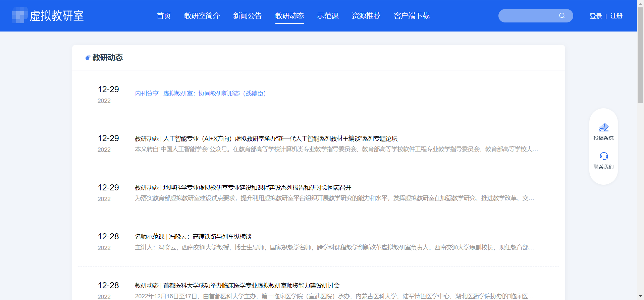Open 首都医科大学 临床医学专业 article

click(x=237, y=286)
